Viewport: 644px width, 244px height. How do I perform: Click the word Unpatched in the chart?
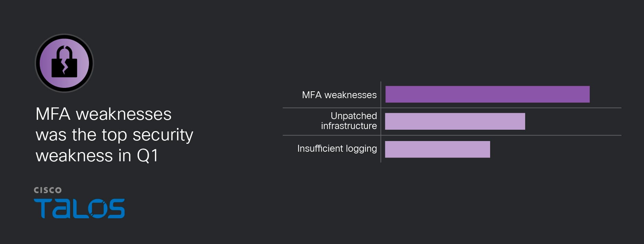pyautogui.click(x=353, y=116)
